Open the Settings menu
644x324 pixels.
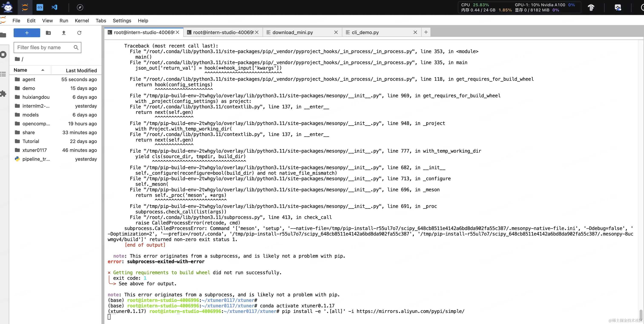122,20
